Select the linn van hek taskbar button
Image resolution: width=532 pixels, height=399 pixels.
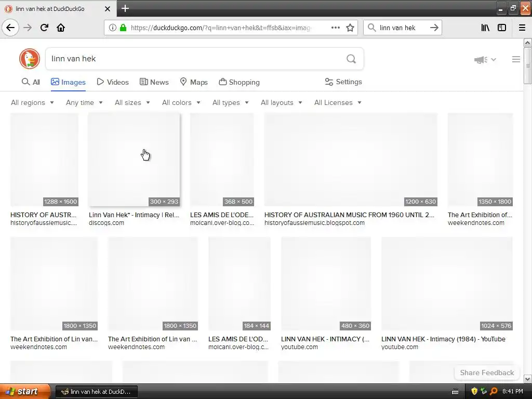(x=96, y=392)
